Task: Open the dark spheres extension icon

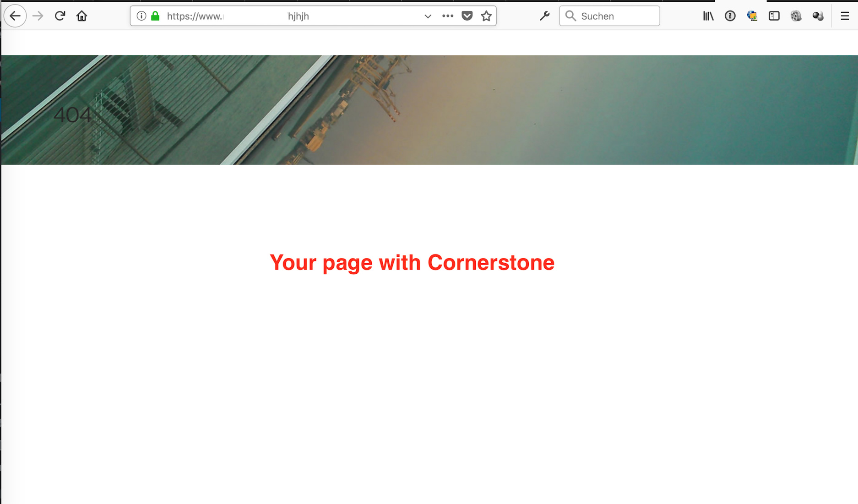Action: click(x=818, y=16)
